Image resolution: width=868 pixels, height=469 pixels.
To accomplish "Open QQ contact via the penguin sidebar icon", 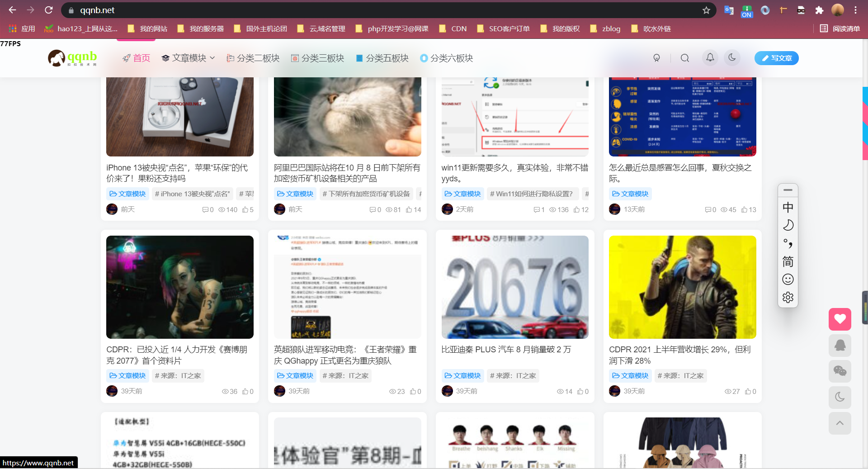I will 840,345.
